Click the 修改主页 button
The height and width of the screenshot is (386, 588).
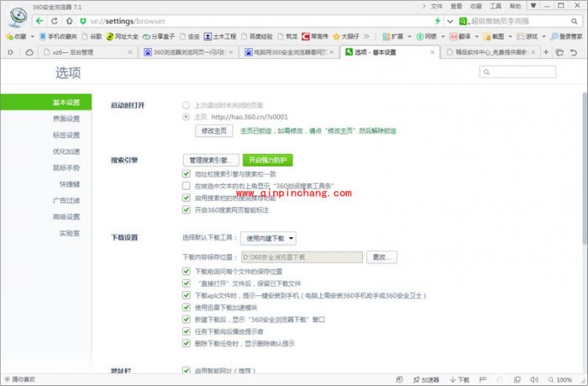(214, 130)
